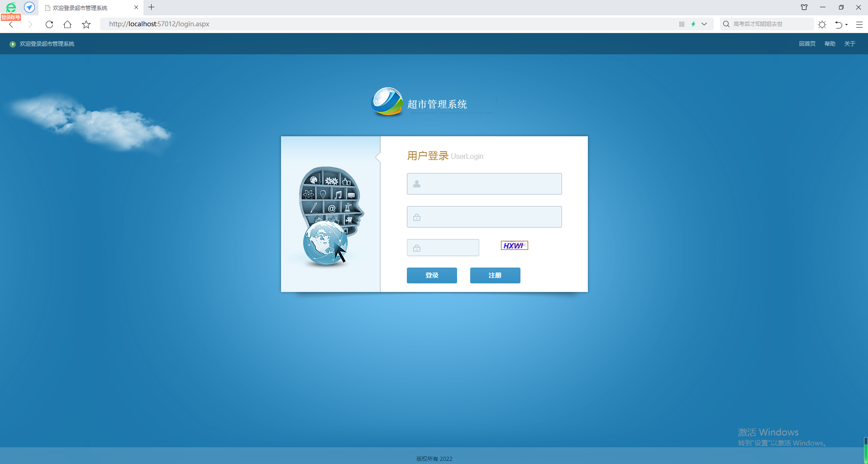This screenshot has width=868, height=464.
Task: Open the browser hamburger menu
Action: coord(859,24)
